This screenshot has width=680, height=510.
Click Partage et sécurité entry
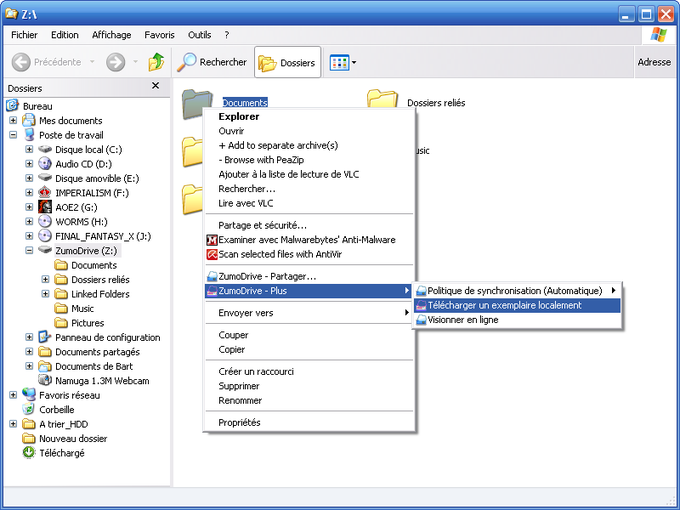tap(309, 225)
